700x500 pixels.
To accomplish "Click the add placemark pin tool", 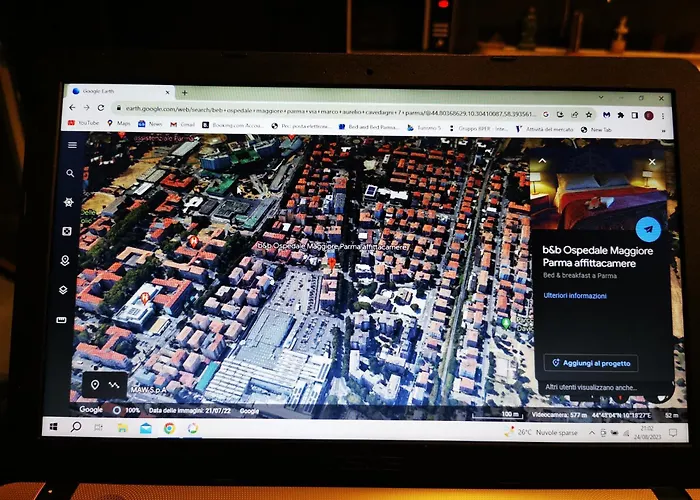I will tap(96, 384).
